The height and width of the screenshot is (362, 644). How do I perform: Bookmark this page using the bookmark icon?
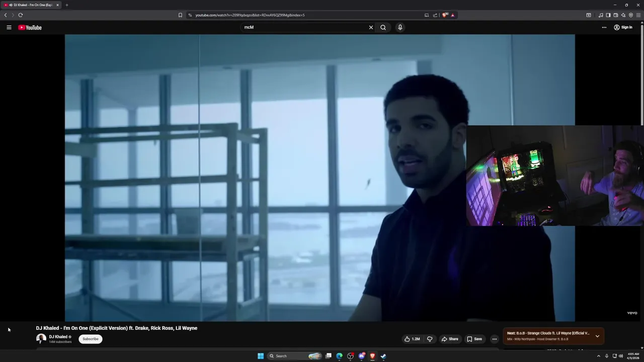coord(180,15)
